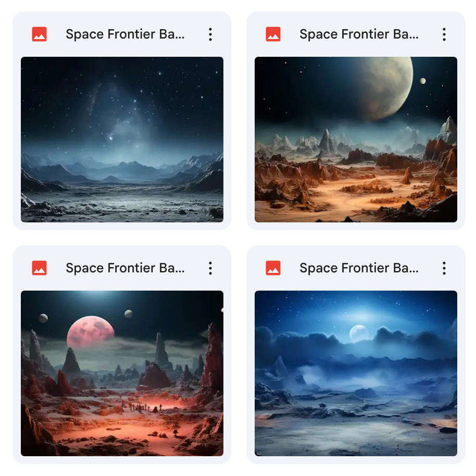This screenshot has height=476, width=476.
Task: Select the 'Space Frontier Ba...' title above the blue cloudy scene
Action: [x=359, y=268]
